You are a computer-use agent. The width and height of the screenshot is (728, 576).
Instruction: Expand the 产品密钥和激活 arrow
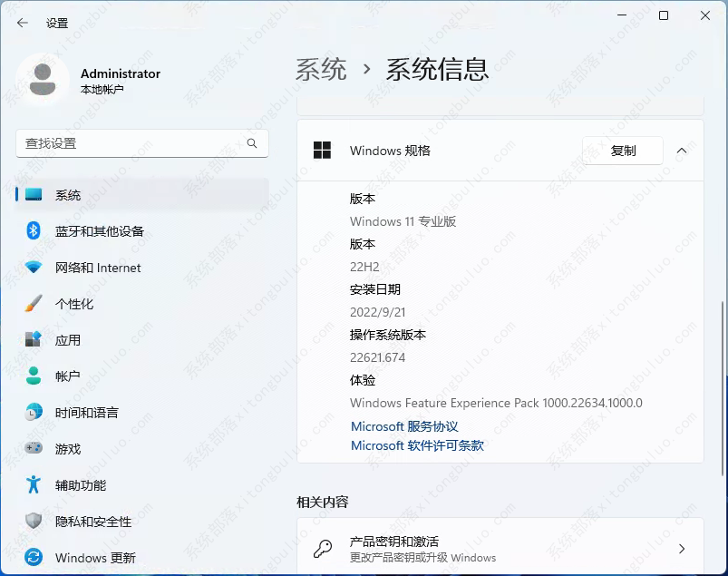[682, 549]
